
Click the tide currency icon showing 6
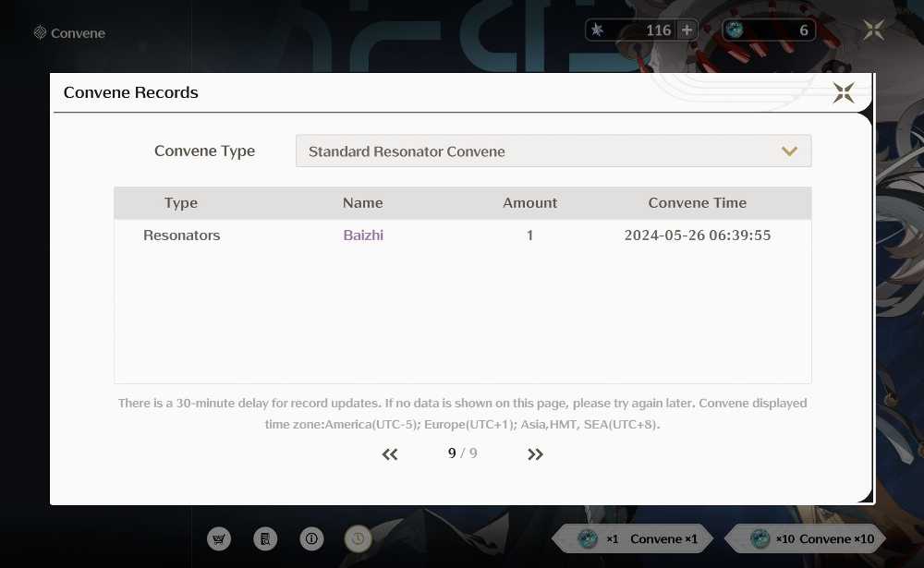point(735,30)
